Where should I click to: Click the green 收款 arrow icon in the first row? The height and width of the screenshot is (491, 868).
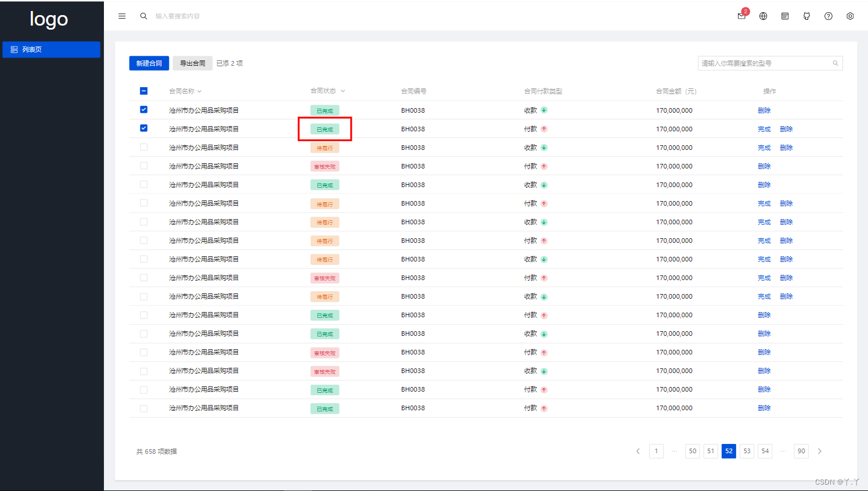[x=544, y=110]
